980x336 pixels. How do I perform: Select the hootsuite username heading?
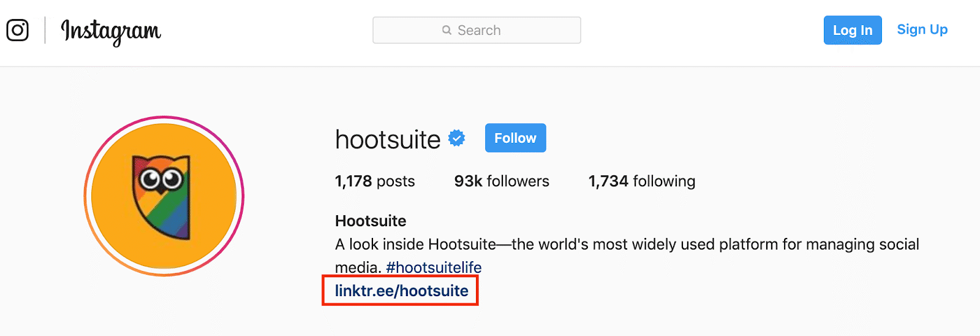pyautogui.click(x=388, y=140)
